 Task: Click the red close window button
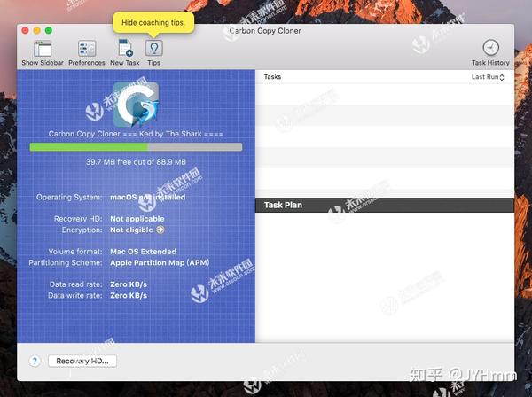click(x=25, y=30)
